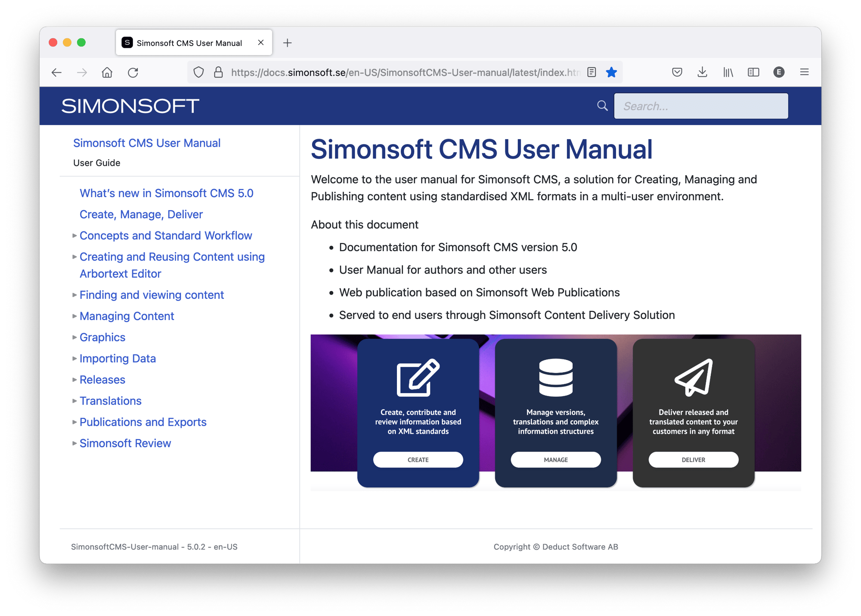Click the MANAGE button
861x616 pixels.
[x=556, y=460]
